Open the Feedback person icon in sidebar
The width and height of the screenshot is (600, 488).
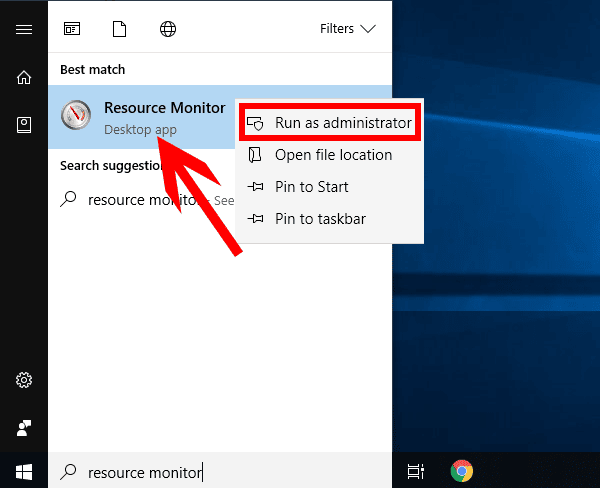[24, 428]
